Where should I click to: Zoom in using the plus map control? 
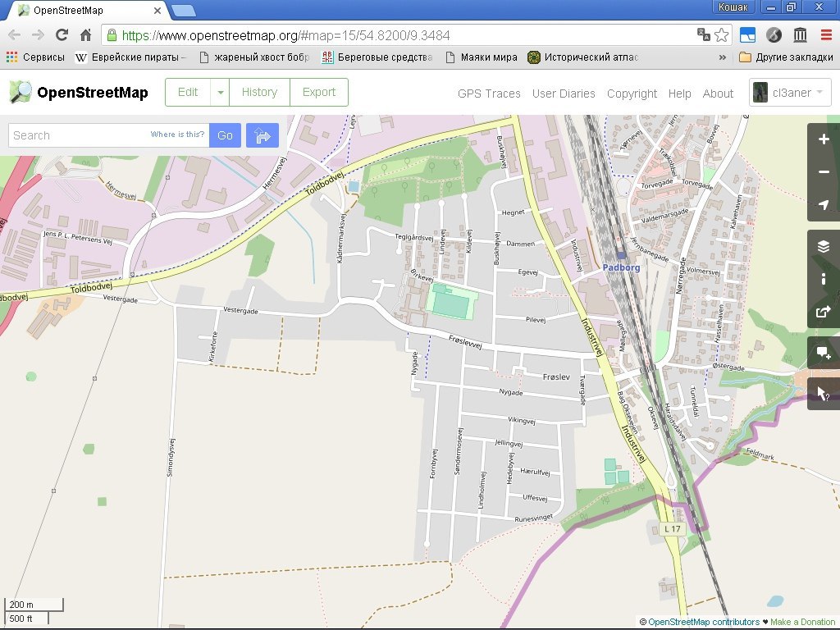[824, 139]
